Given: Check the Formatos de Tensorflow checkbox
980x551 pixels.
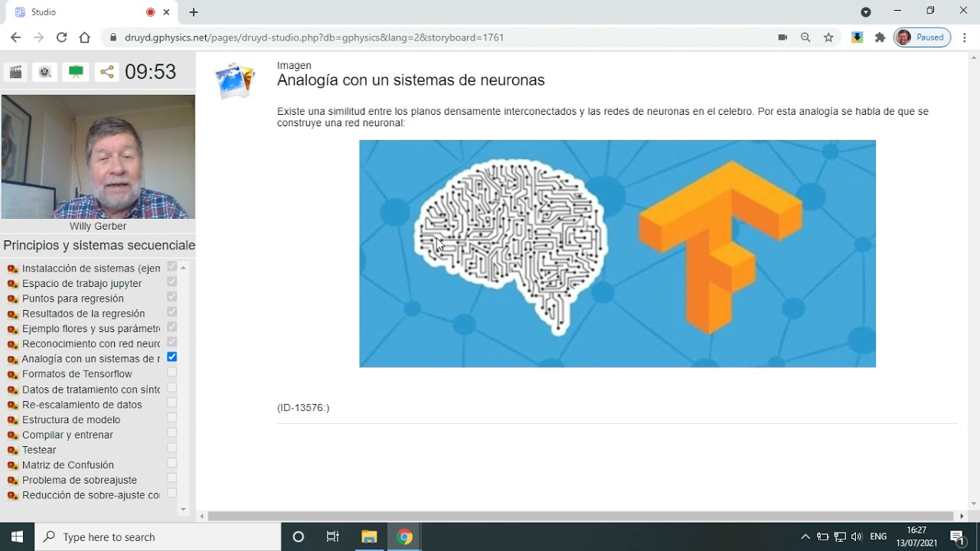Looking at the screenshot, I should pos(171,372).
